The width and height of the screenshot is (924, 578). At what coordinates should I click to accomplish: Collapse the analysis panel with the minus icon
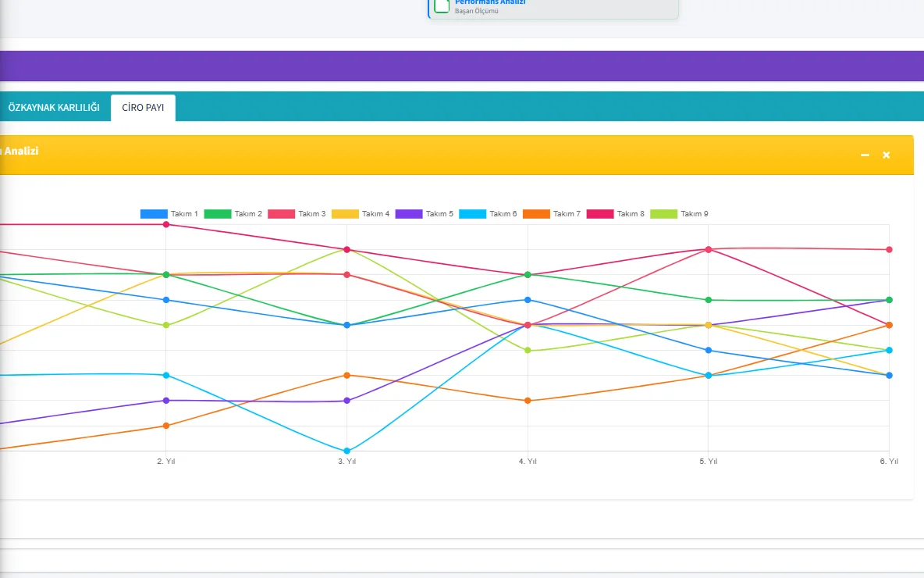tap(865, 155)
